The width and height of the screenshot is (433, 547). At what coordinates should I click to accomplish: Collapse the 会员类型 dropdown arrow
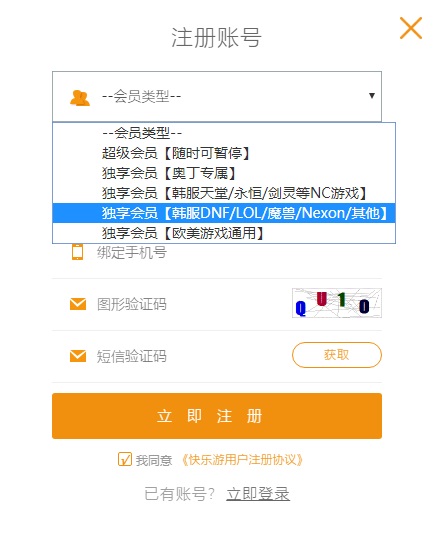coord(372,96)
